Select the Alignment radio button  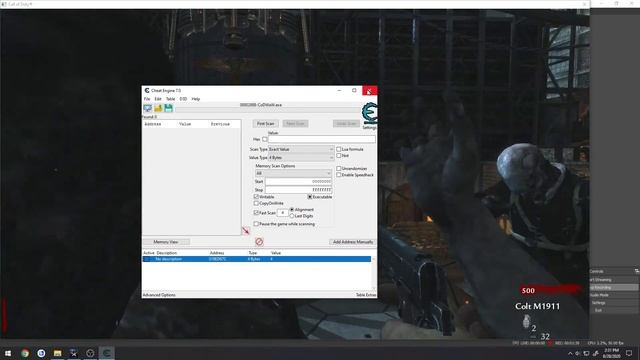(x=292, y=209)
